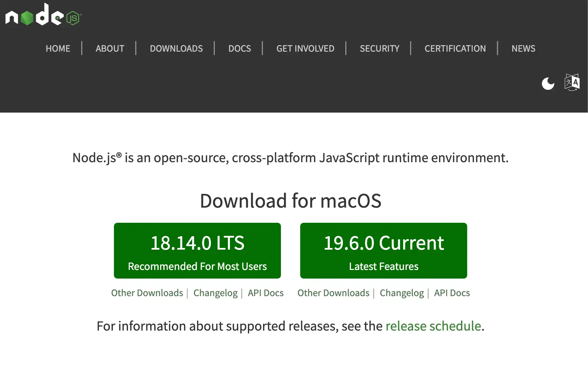Open the About nav item
This screenshot has width=588, height=365.
pos(110,49)
